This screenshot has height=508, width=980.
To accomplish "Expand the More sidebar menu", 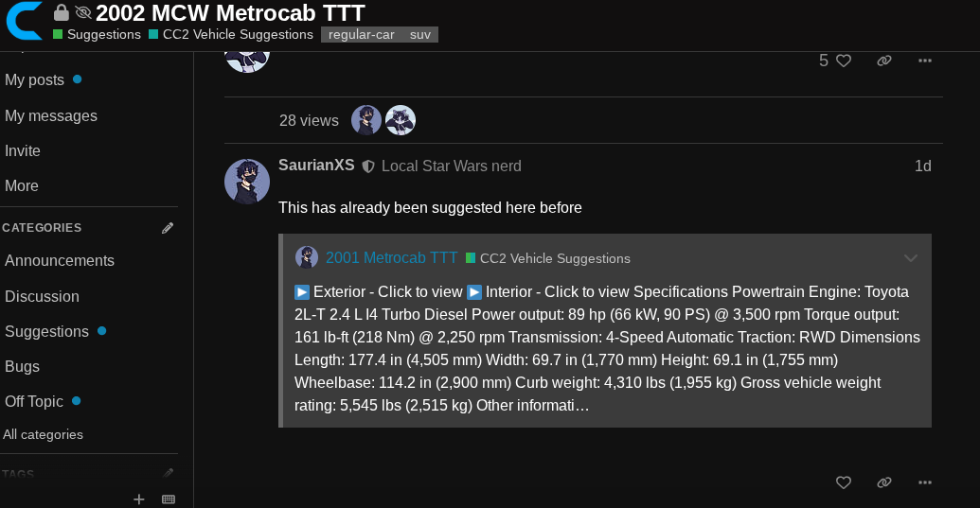I will click(22, 185).
